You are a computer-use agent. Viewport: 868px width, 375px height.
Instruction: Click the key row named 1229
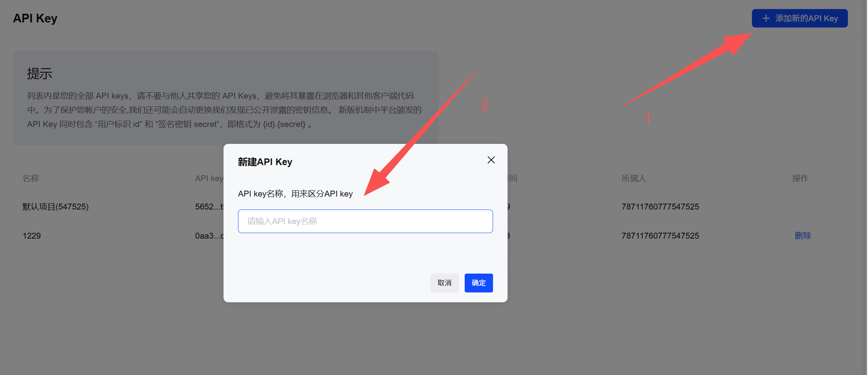pyautogui.click(x=31, y=235)
